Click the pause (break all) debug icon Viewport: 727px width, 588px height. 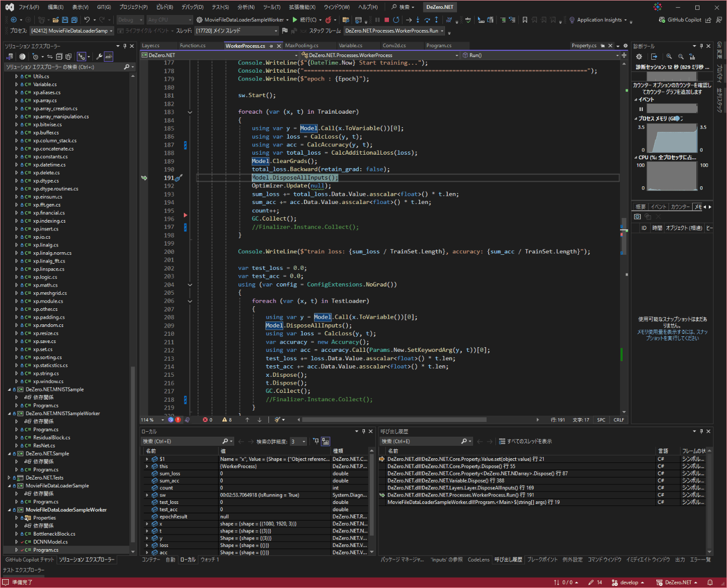coord(378,20)
